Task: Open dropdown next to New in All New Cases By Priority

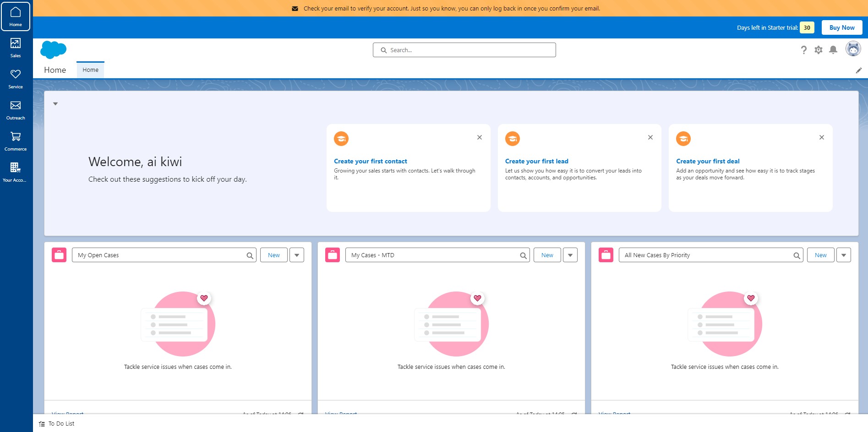Action: (x=844, y=255)
